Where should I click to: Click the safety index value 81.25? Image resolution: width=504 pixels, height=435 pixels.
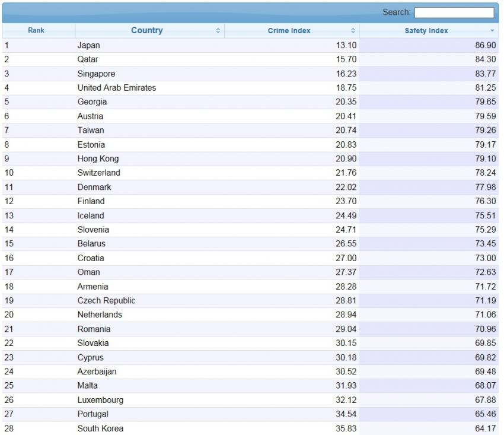(486, 88)
